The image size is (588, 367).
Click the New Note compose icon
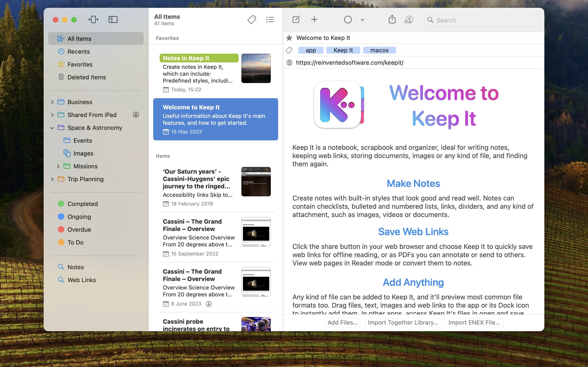coord(296,19)
